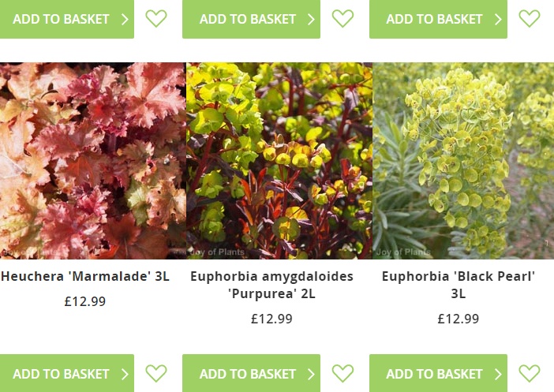The image size is (554, 392).
Task: Click the top-left wishlist heart icon
Action: tap(156, 18)
